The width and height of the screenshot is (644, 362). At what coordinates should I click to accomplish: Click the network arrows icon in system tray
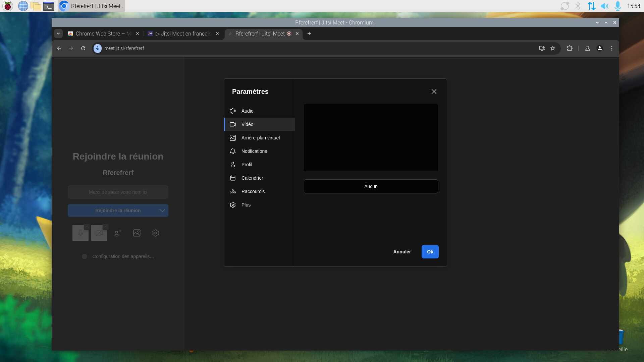(591, 6)
